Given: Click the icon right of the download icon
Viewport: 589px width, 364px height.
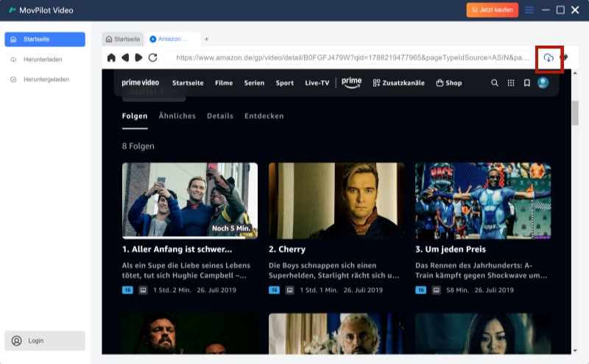Looking at the screenshot, I should pyautogui.click(x=564, y=58).
